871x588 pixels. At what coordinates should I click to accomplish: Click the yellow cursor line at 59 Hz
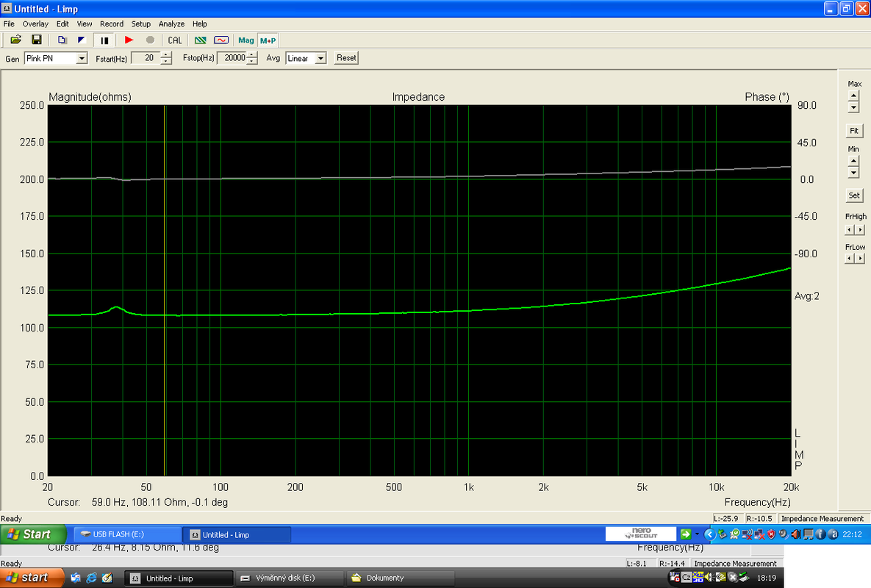pos(165,290)
